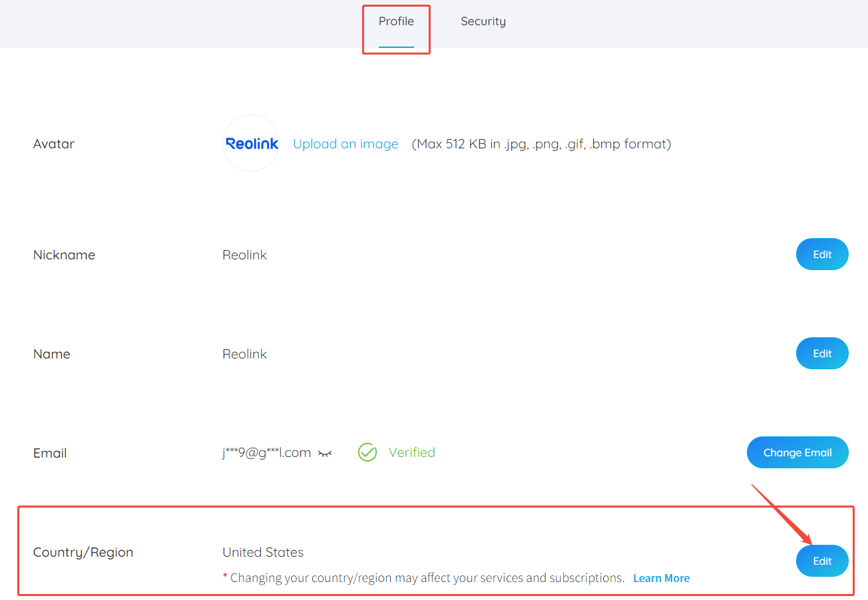Click the Name label
Screen dimensions: 868x600
52,354
